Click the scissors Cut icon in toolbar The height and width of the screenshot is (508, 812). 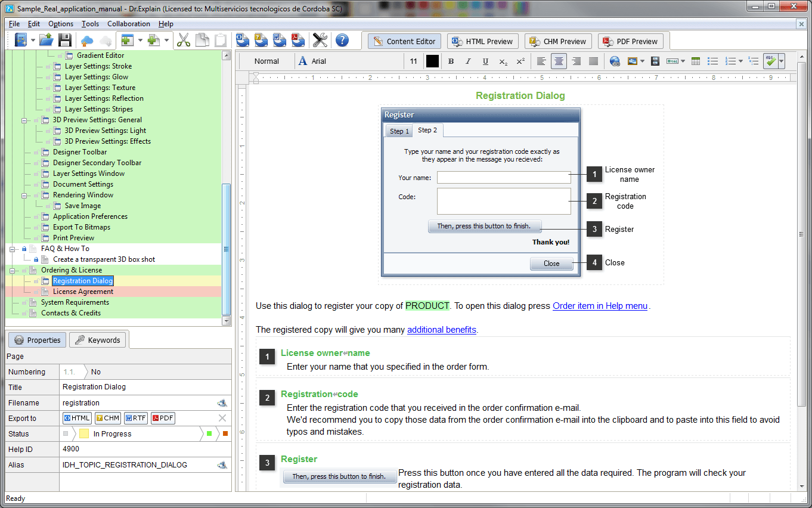coord(184,41)
